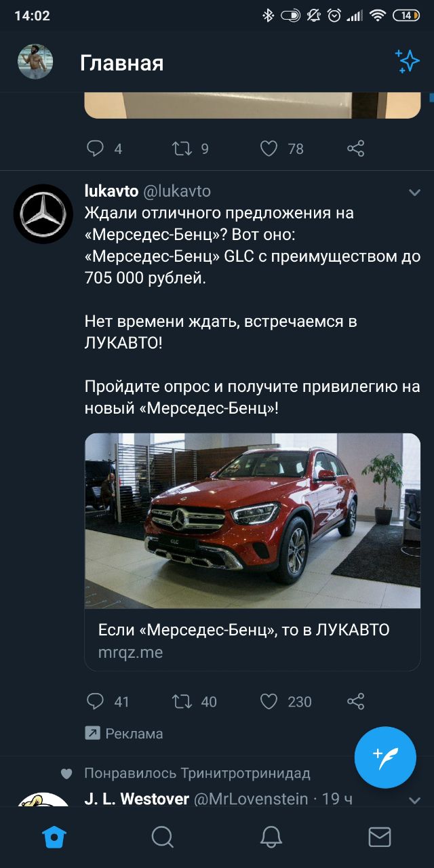434x868 pixels.
Task: Switch to the Home tab
Action: [x=54, y=837]
